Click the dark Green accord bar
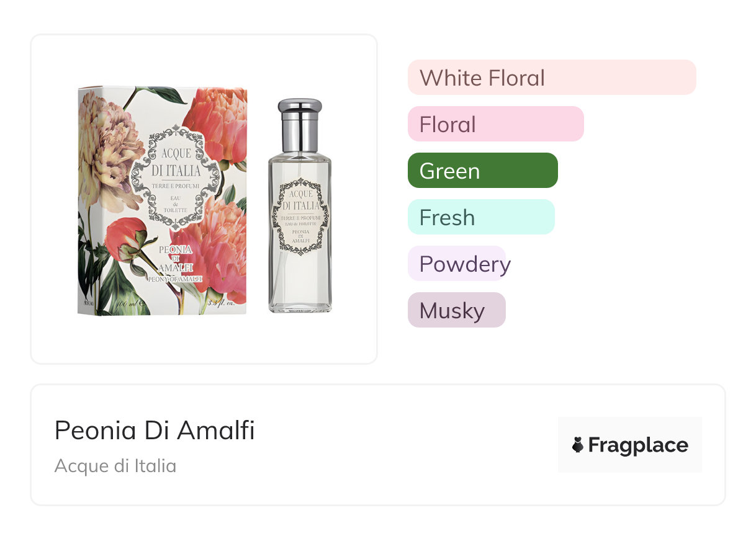The height and width of the screenshot is (536, 756). coord(482,171)
